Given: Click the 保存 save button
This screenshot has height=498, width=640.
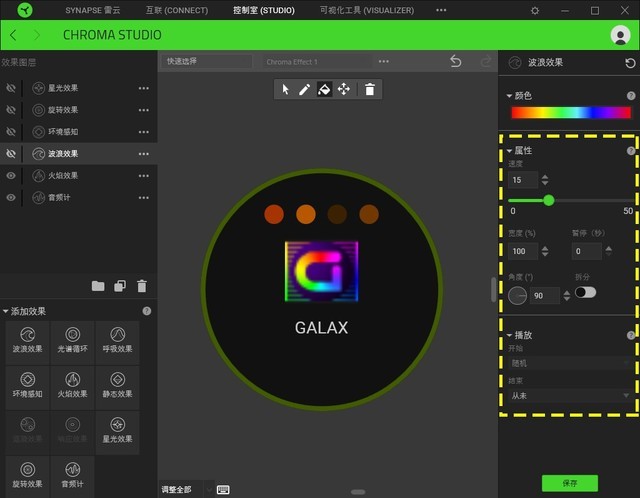Looking at the screenshot, I should point(570,483).
